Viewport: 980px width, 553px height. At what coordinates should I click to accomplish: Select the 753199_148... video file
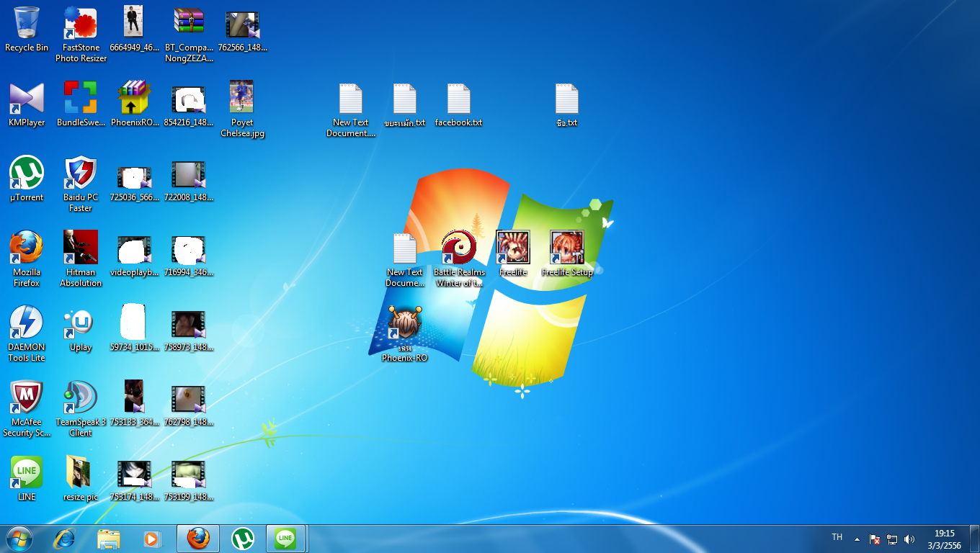[x=189, y=479]
